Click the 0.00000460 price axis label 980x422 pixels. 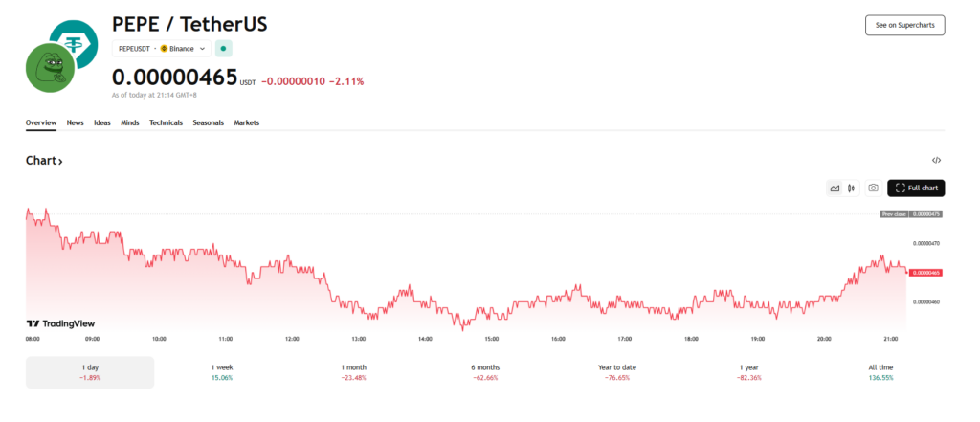coord(925,302)
